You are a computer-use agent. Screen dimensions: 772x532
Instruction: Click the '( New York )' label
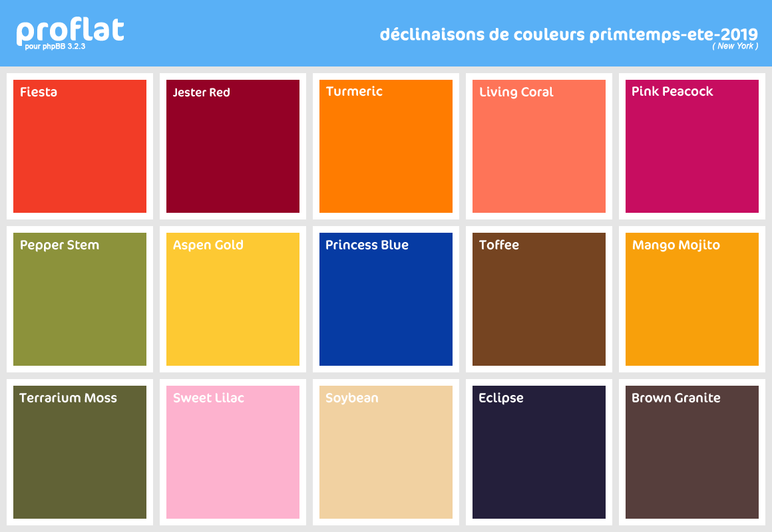pos(735,46)
